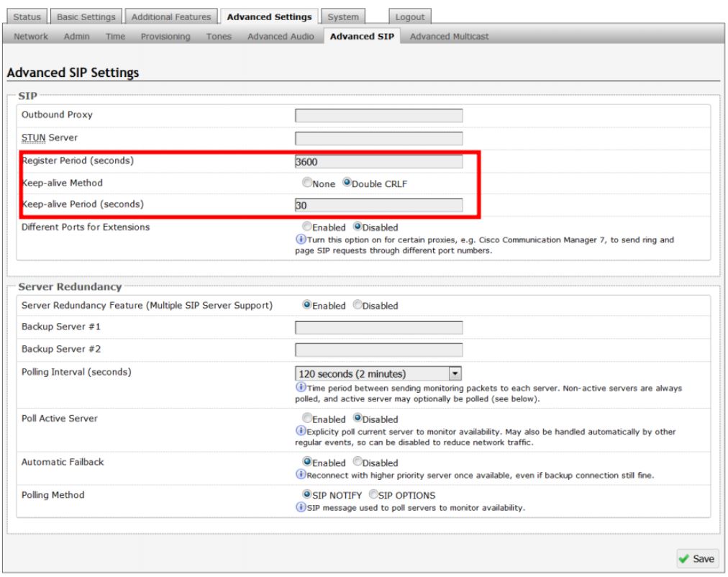Click info icon under Polling Method

point(300,508)
